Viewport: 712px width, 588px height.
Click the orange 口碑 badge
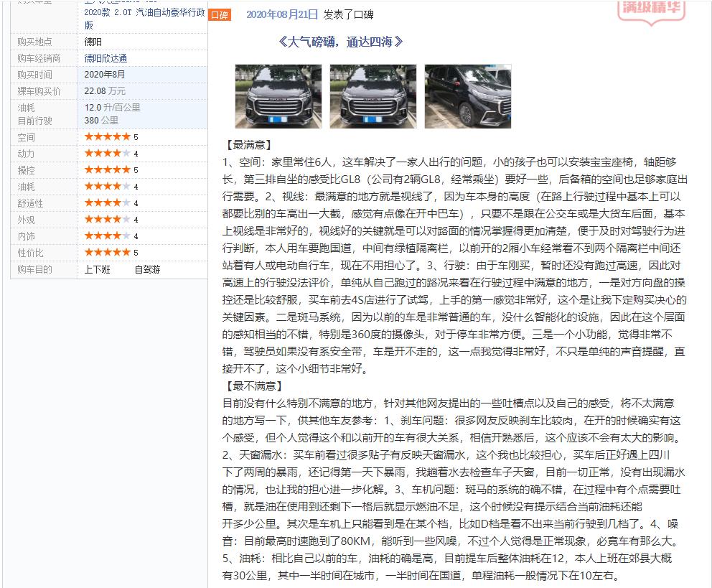click(x=220, y=15)
